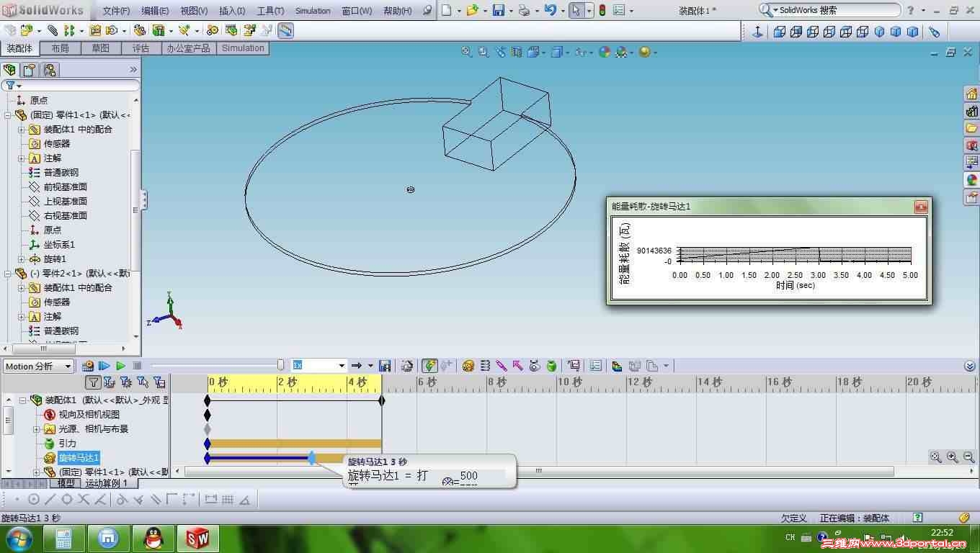Open the Motion 分析 study type dropdown
The image size is (980, 553).
(38, 366)
